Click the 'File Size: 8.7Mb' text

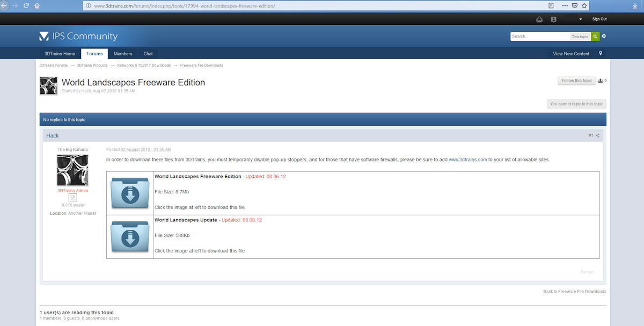pyautogui.click(x=172, y=192)
